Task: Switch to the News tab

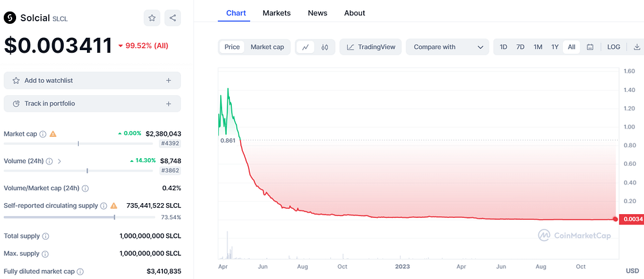Action: point(317,13)
